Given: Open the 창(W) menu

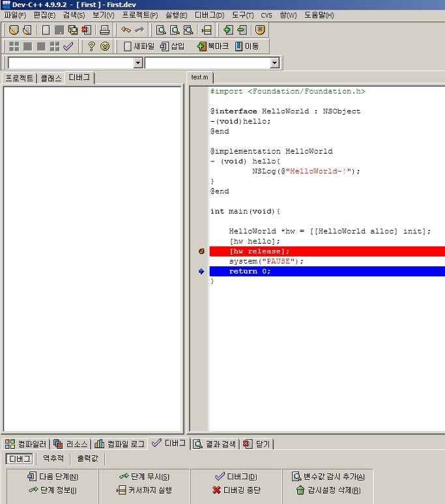Looking at the screenshot, I should tap(288, 15).
